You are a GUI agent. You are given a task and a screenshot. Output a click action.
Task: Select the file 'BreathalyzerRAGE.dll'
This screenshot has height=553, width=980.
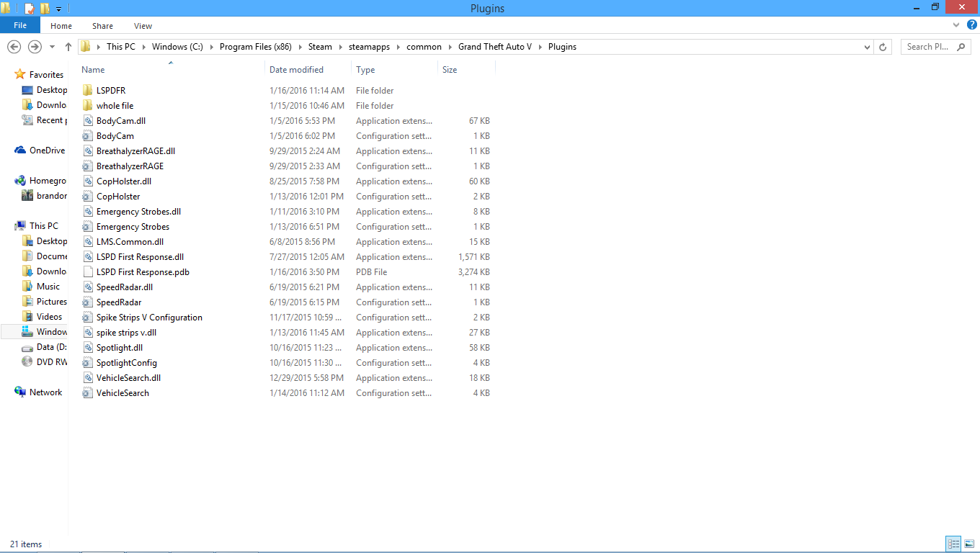point(135,151)
